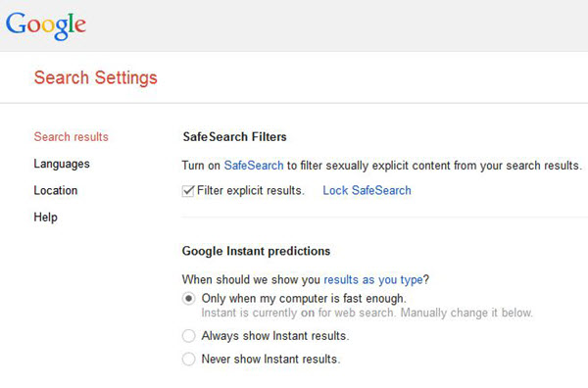Click the 'Filter explicit results.' label text

(251, 190)
